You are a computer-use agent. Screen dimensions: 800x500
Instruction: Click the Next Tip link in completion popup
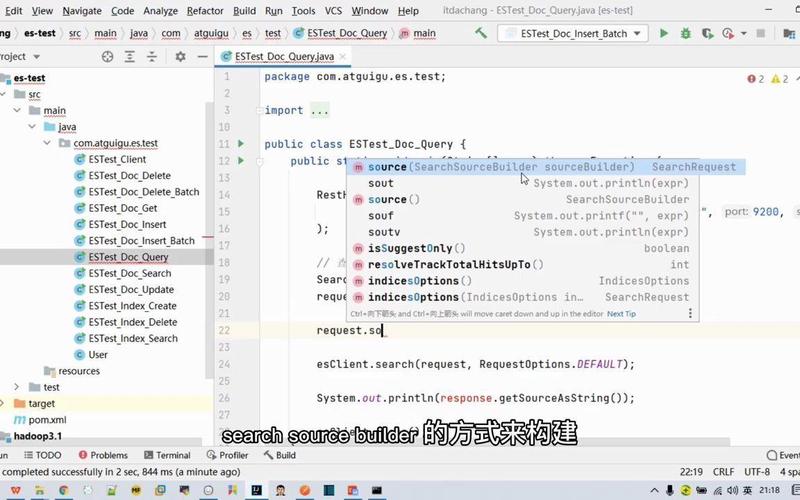pyautogui.click(x=621, y=314)
